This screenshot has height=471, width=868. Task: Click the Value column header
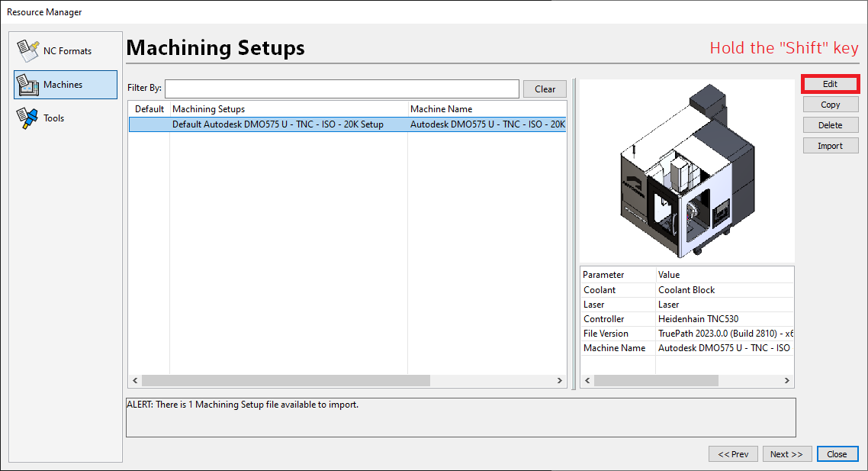coord(725,275)
